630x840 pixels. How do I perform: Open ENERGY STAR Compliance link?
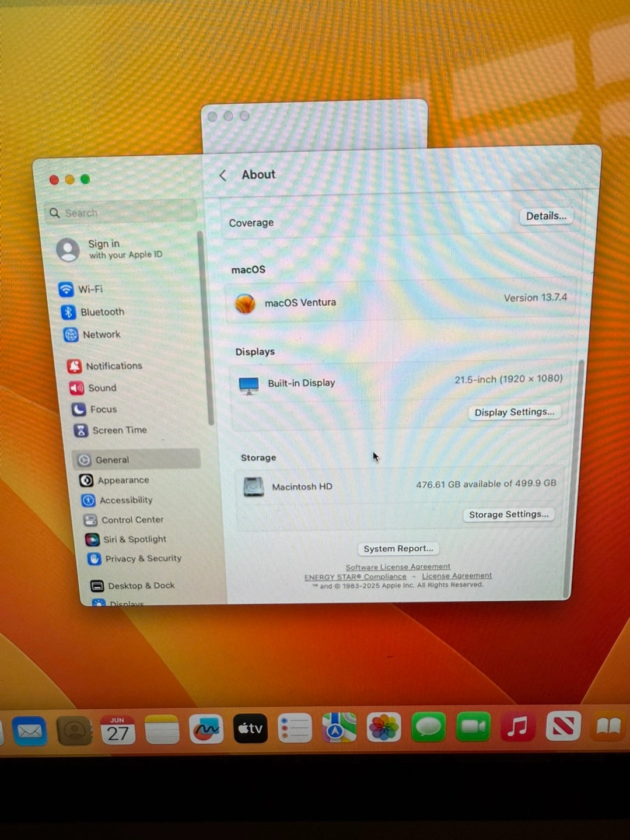[x=355, y=577]
